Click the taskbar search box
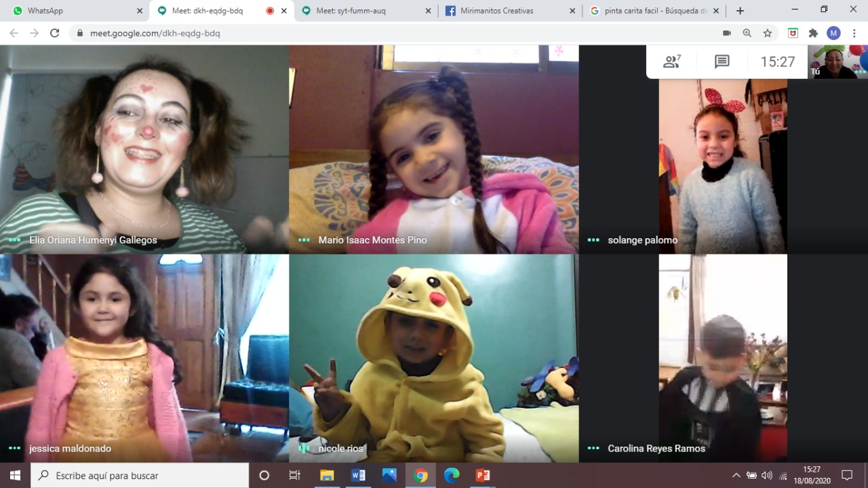 pos(140,475)
